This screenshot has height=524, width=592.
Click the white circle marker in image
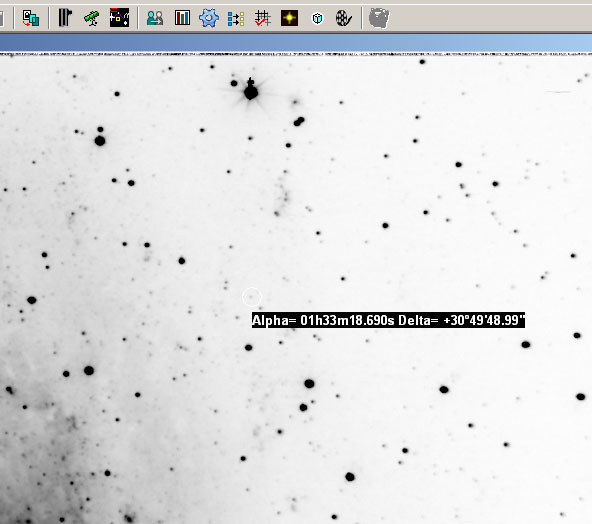point(252,297)
